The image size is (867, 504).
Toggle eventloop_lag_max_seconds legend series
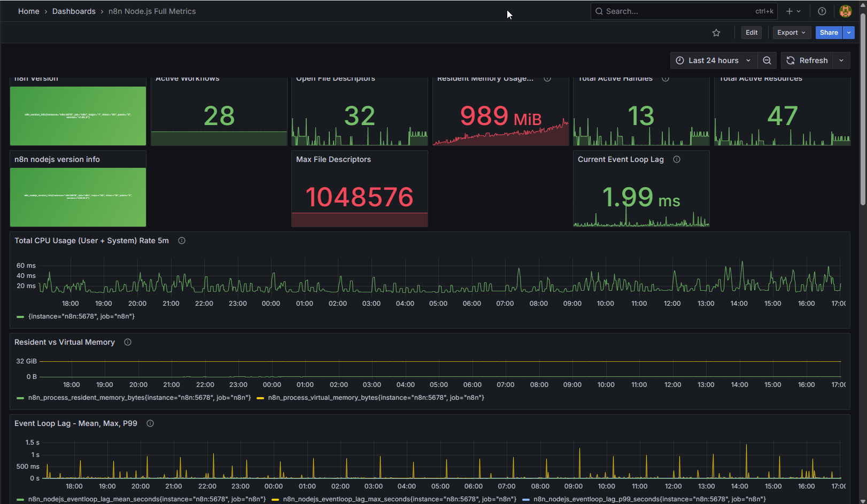pyautogui.click(x=400, y=499)
